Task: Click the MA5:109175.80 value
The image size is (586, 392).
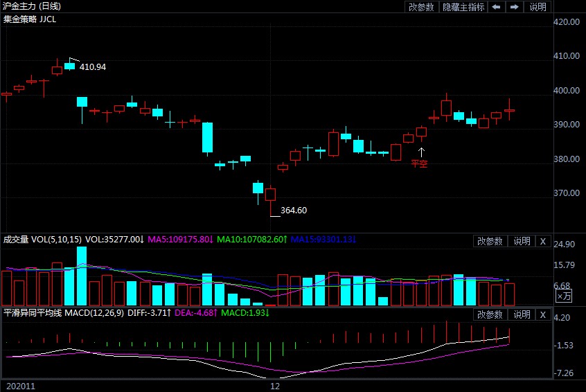Action: [180, 240]
